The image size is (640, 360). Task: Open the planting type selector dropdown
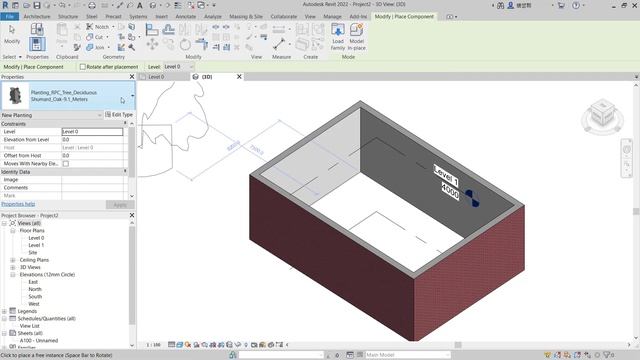tap(132, 96)
